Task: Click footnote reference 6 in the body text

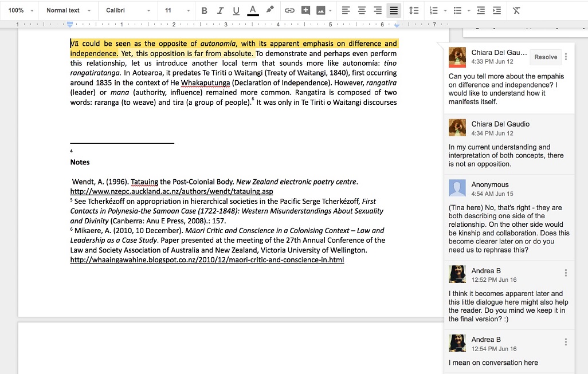Action: pyautogui.click(x=253, y=99)
